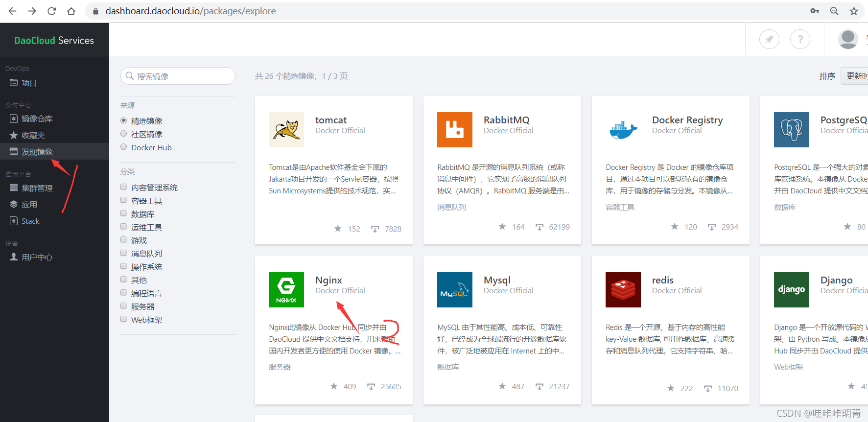Check the 运维工具 category checkbox
Viewport: 868px width, 422px height.
pyautogui.click(x=124, y=227)
